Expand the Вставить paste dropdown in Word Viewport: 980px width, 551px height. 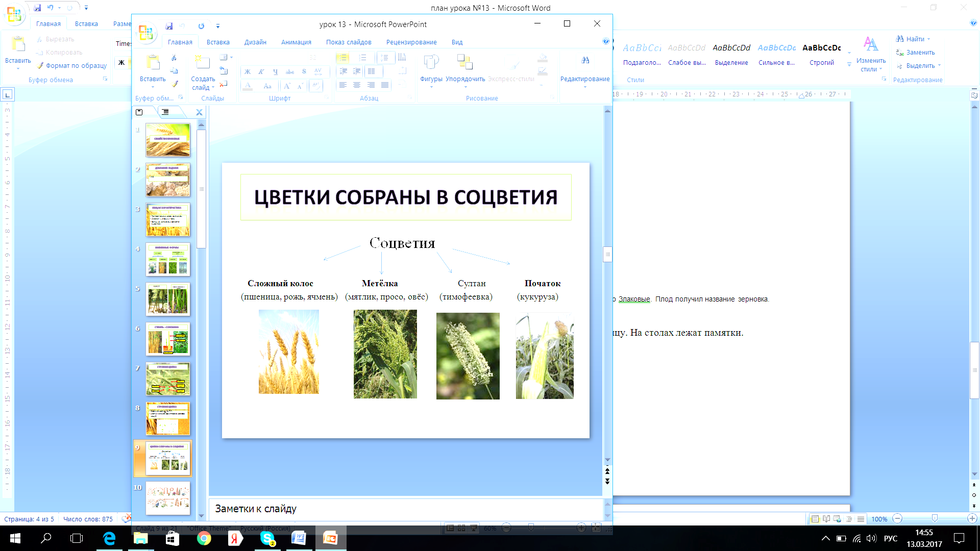pyautogui.click(x=18, y=67)
